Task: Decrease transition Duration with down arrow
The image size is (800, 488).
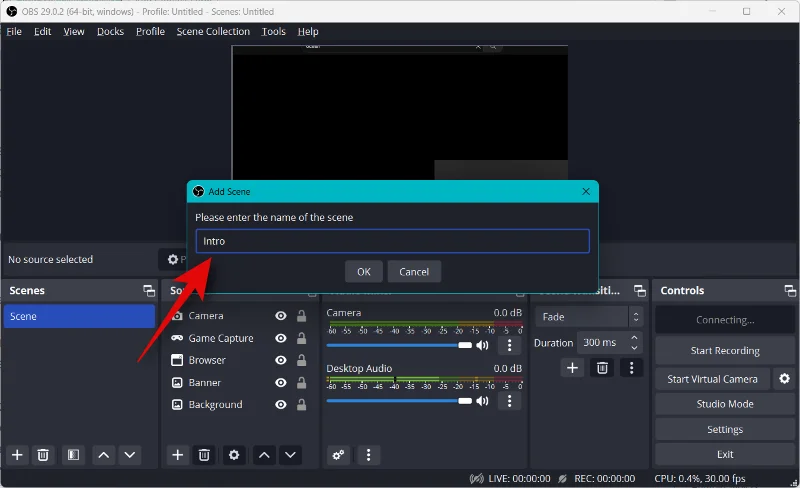Action: click(x=634, y=348)
